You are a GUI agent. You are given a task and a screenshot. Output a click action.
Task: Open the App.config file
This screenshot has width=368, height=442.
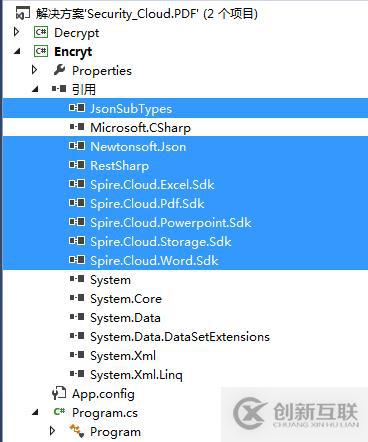(103, 394)
